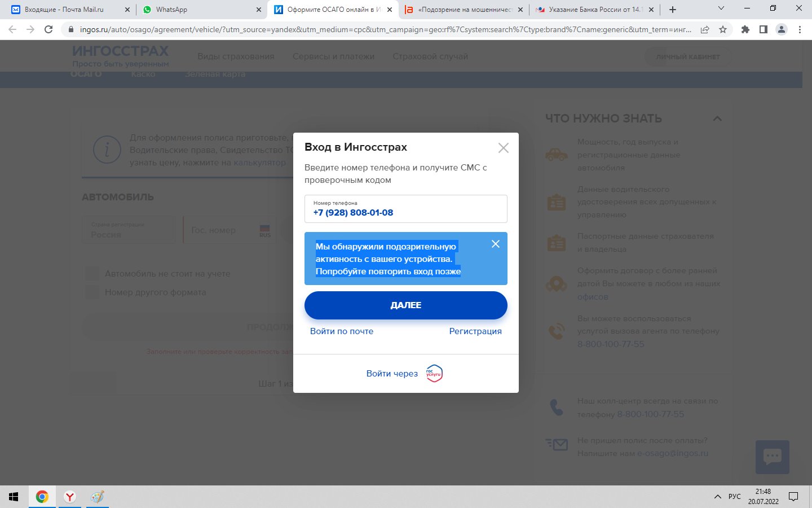
Task: Click the envelope mail icon
Action: tap(557, 444)
